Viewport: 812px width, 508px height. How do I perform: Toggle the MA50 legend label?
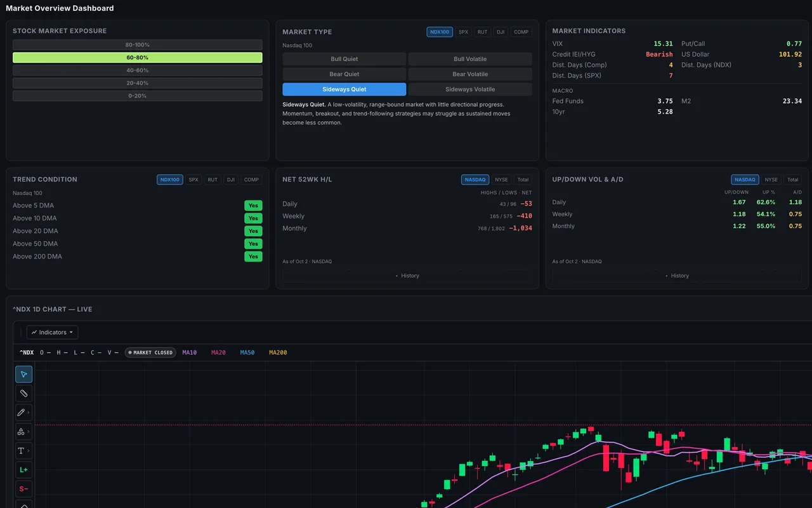(247, 352)
